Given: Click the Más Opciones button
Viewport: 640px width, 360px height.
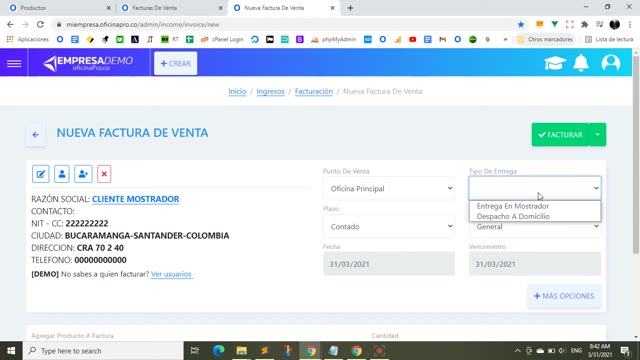Looking at the screenshot, I should (564, 296).
